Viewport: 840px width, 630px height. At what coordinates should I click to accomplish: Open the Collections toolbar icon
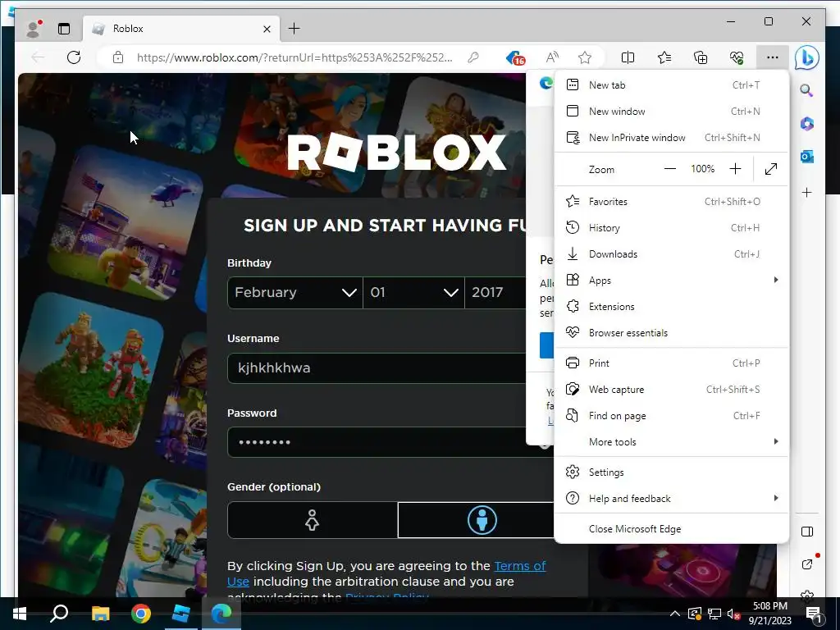(x=701, y=57)
